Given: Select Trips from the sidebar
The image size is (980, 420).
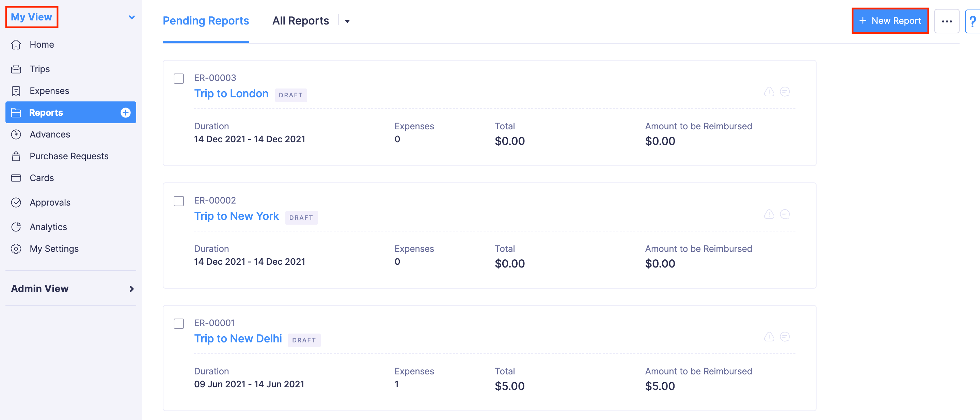Looking at the screenshot, I should click(x=39, y=69).
